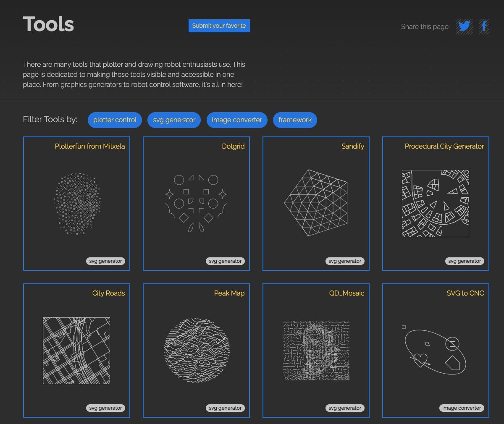Open the QD_Mosaic title link
The height and width of the screenshot is (424, 504).
click(x=346, y=293)
